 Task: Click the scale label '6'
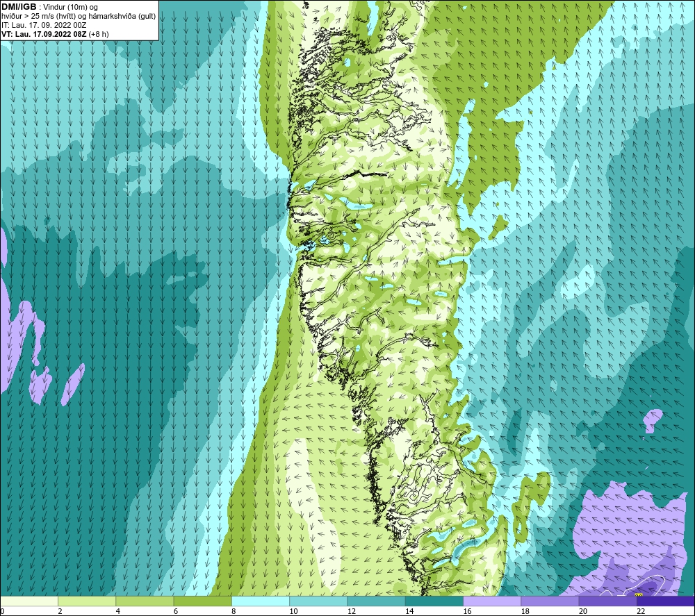pos(176,611)
